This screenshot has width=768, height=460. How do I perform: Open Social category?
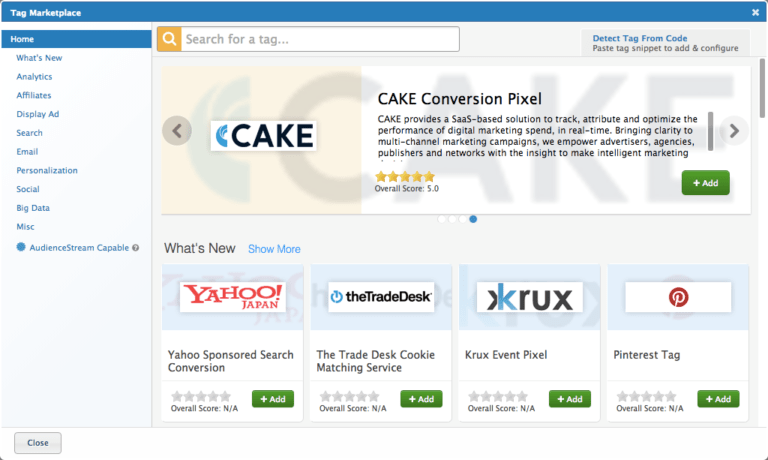(x=28, y=189)
